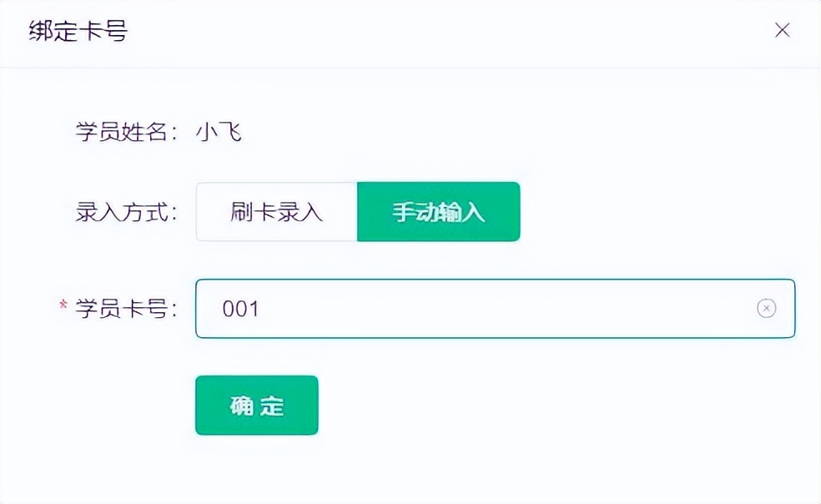Screen dimensions: 821x504
Task: Click the clear icon inside the card number field
Action: 766,309
